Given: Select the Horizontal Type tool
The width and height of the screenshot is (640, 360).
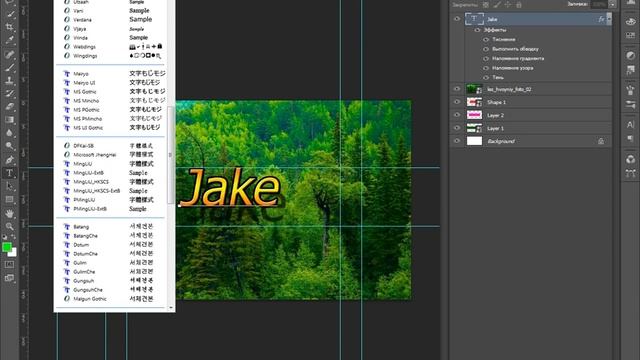Looking at the screenshot, I should point(10,173).
